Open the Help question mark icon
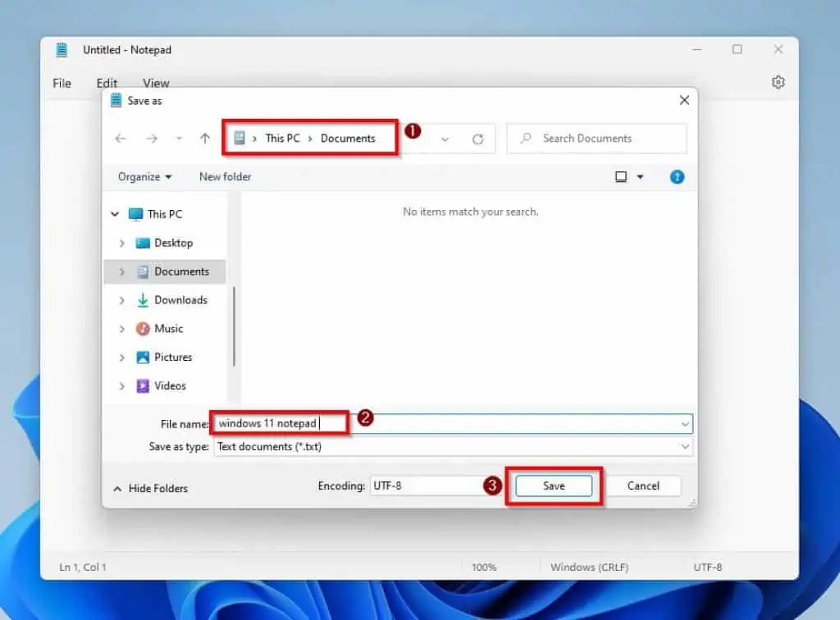This screenshot has width=840, height=620. click(677, 176)
